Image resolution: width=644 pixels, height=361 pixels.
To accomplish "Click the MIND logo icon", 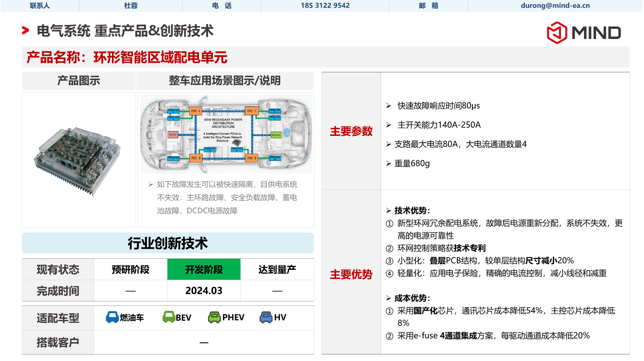I will click(x=557, y=33).
